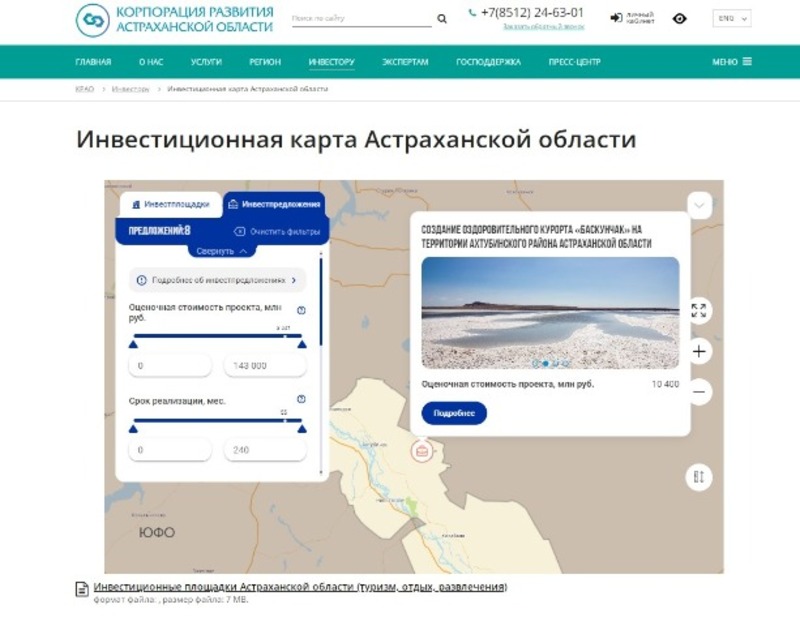The width and height of the screenshot is (800, 643).
Task: Open personal account login icon
Action: pyautogui.click(x=616, y=18)
